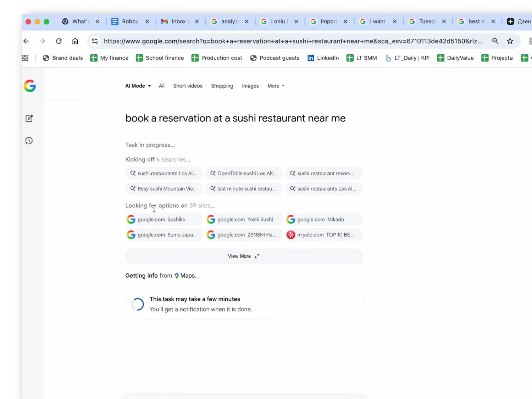532x399 pixels.
Task: Open the google.com Sushiko result
Action: [x=164, y=219]
